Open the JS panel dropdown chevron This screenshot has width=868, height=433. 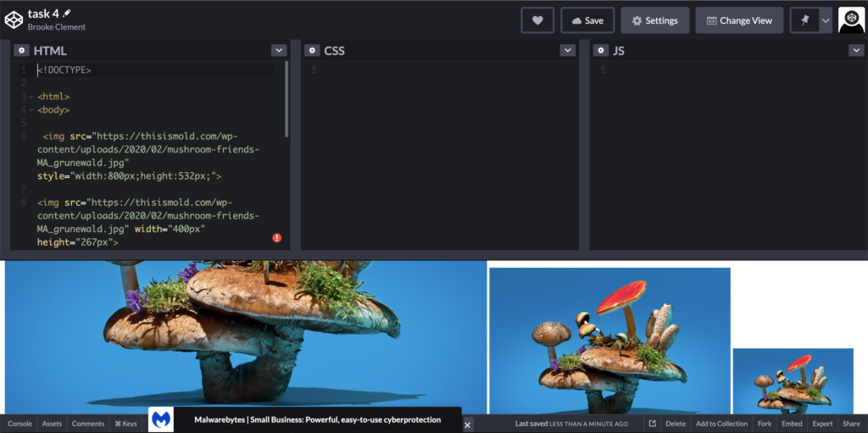pos(856,51)
